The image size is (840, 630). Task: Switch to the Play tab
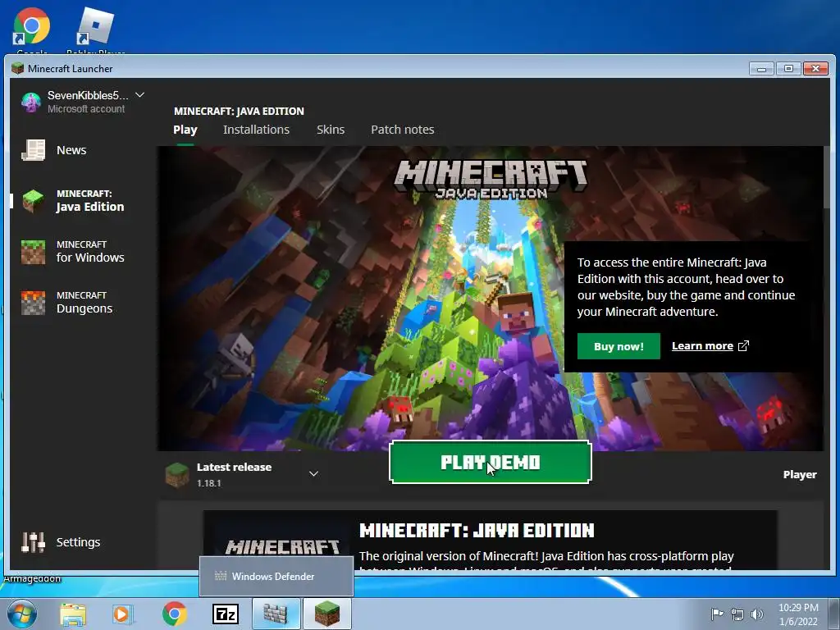pyautogui.click(x=185, y=130)
